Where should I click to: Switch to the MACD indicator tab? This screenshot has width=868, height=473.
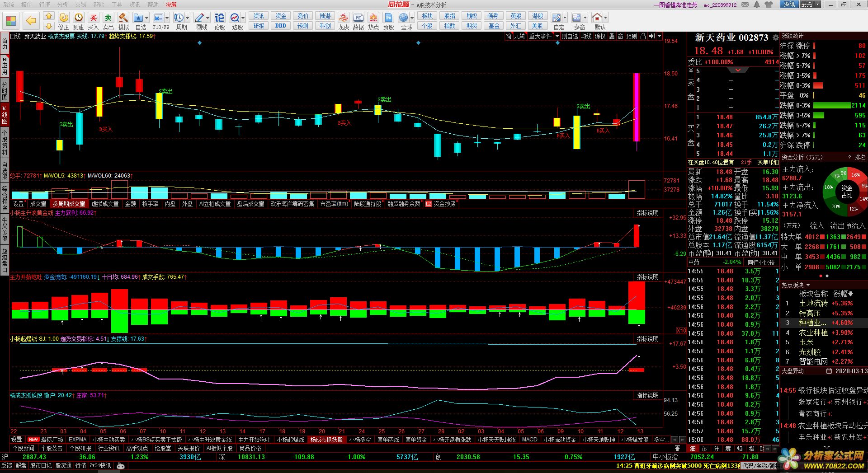click(x=529, y=440)
